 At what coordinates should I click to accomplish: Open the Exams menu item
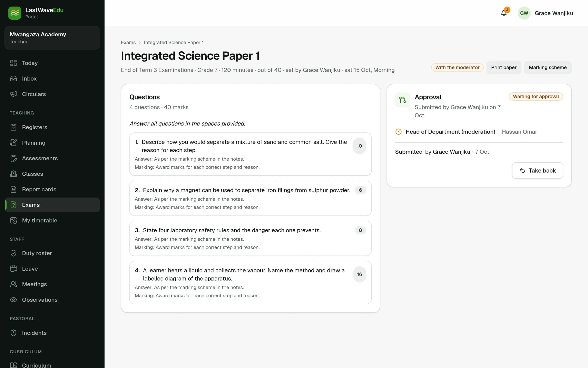tap(52, 205)
